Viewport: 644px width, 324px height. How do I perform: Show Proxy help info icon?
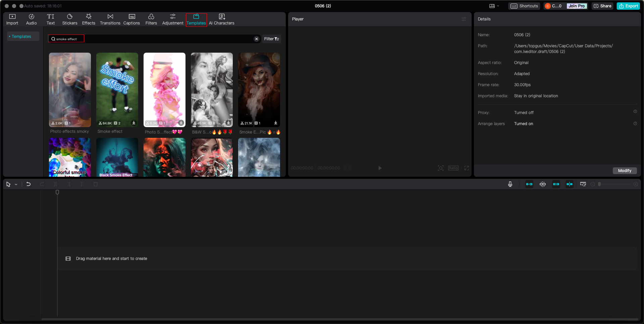pyautogui.click(x=635, y=112)
